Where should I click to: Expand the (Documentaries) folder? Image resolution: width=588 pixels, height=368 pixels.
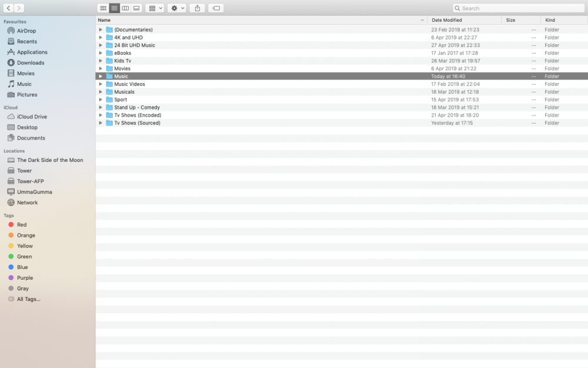(x=101, y=29)
